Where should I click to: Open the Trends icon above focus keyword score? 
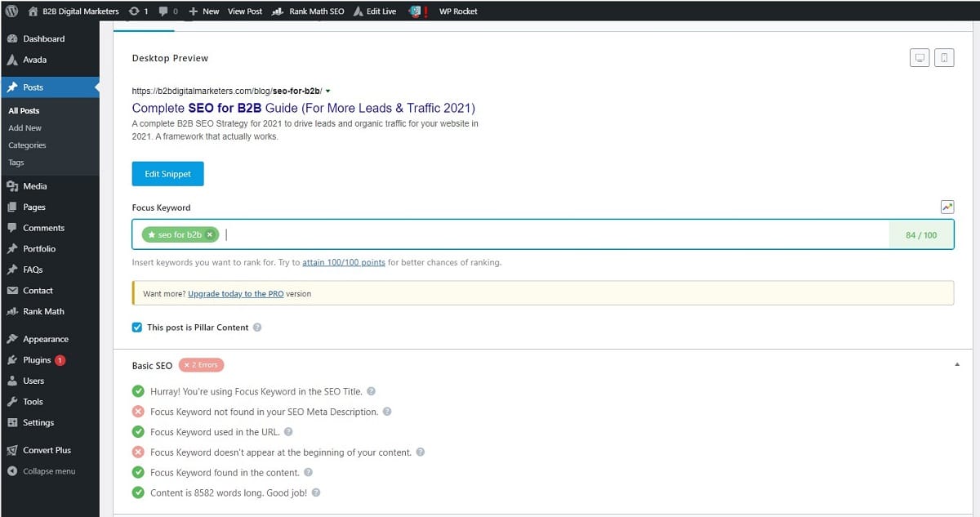pos(947,207)
